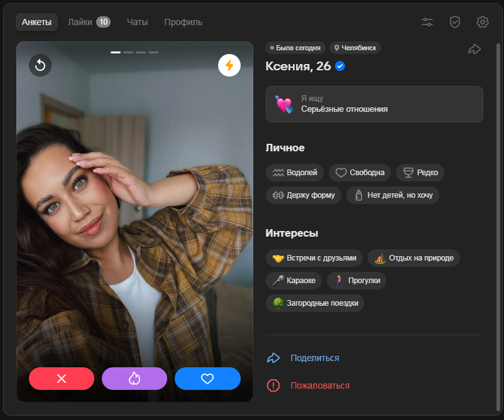Click the shield safety icon
Screen dimensions: 504x420
point(455,22)
